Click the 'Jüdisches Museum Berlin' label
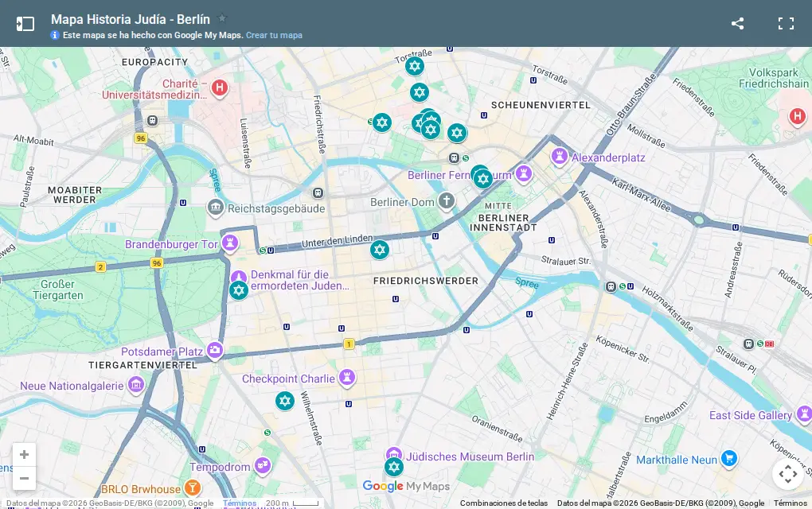This screenshot has width=812, height=509. click(470, 457)
